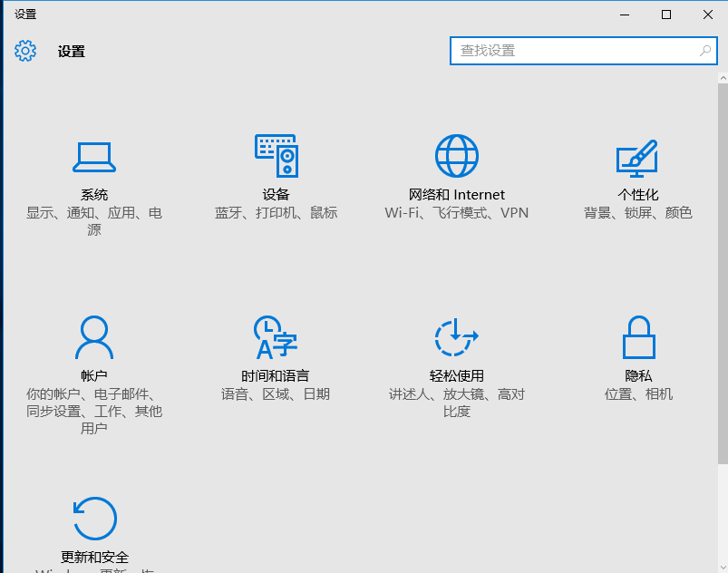The width and height of the screenshot is (728, 573).
Task: Open 系统 (System) settings
Action: point(94,172)
